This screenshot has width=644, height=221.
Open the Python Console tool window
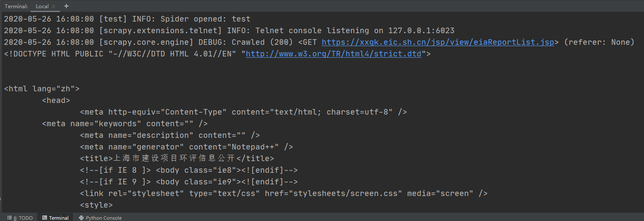[100, 218]
